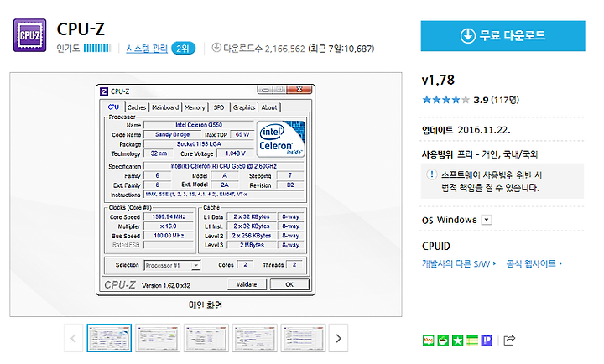Click the Technology value 32 nm
Screen dimensions: 604x364
point(159,153)
